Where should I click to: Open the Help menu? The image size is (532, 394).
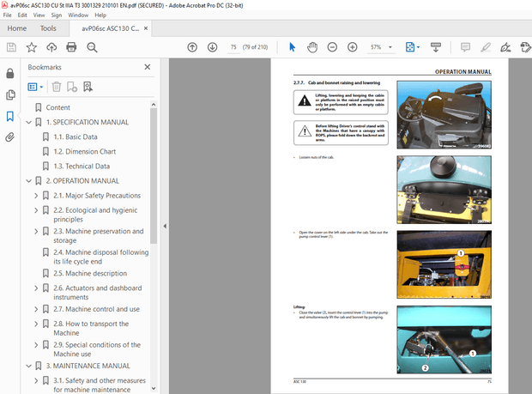coord(100,15)
